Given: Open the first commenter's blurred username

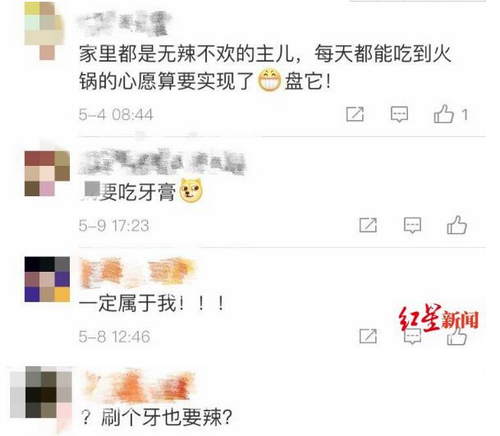Looking at the screenshot, I should coord(125,23).
